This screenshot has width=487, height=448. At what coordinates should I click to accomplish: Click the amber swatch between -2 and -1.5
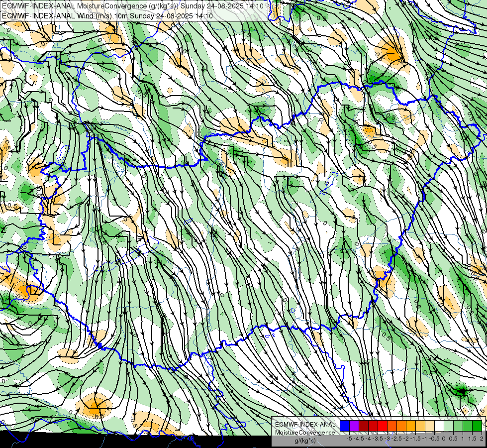click(x=411, y=426)
